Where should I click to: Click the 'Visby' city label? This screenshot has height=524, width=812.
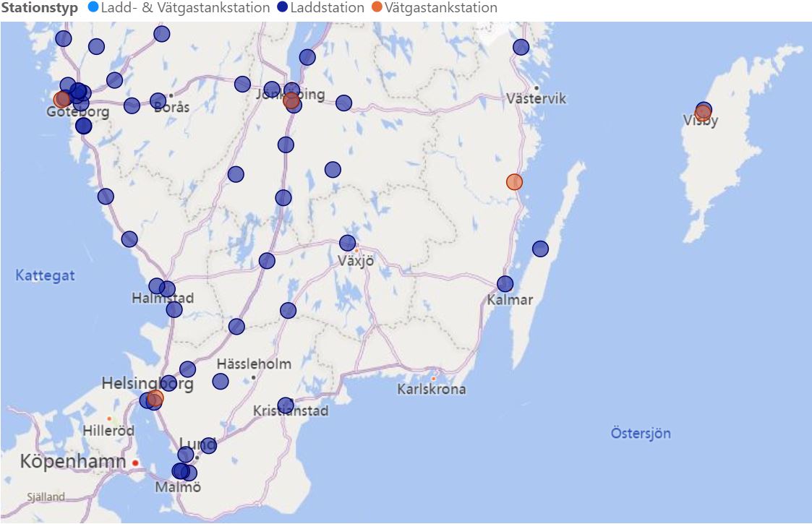(701, 121)
